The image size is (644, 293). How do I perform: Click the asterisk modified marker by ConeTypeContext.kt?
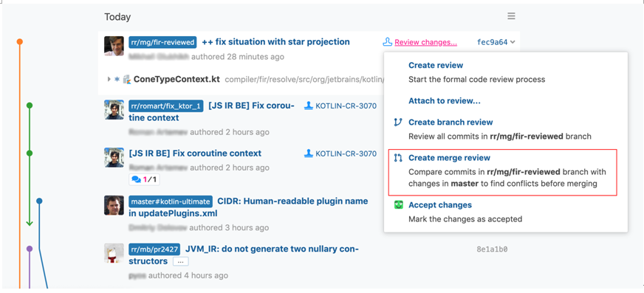pos(117,79)
